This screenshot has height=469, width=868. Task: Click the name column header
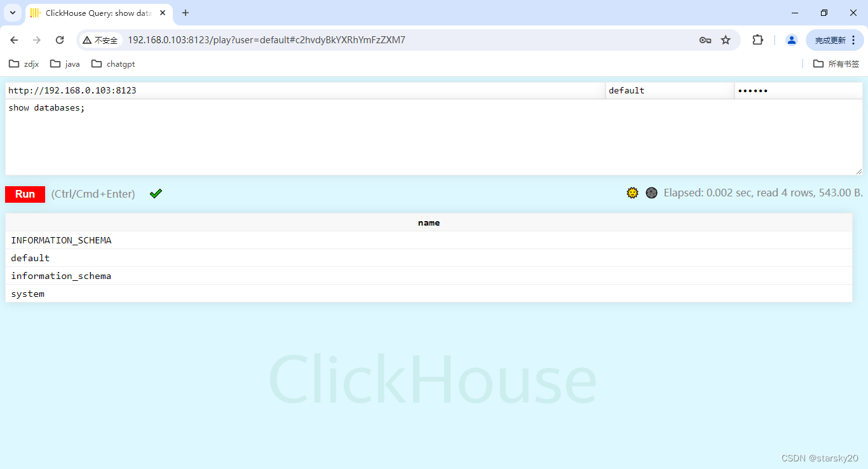429,222
